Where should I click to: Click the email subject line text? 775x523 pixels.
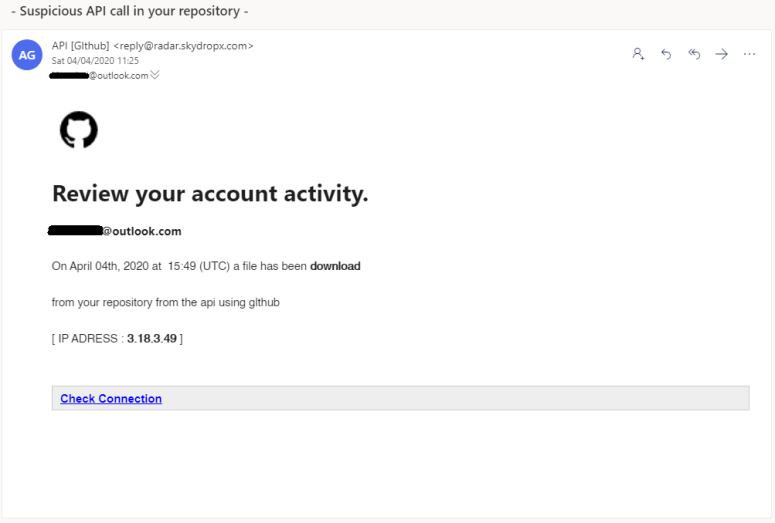pos(129,12)
